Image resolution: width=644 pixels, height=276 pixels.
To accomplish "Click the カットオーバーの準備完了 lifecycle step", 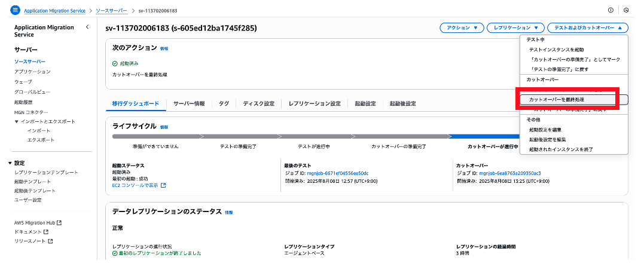I will 399,146.
